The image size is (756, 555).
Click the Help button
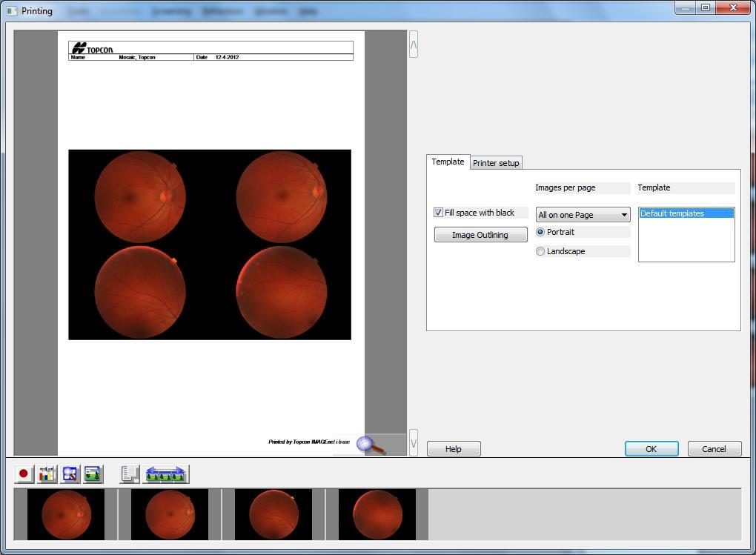(x=454, y=449)
